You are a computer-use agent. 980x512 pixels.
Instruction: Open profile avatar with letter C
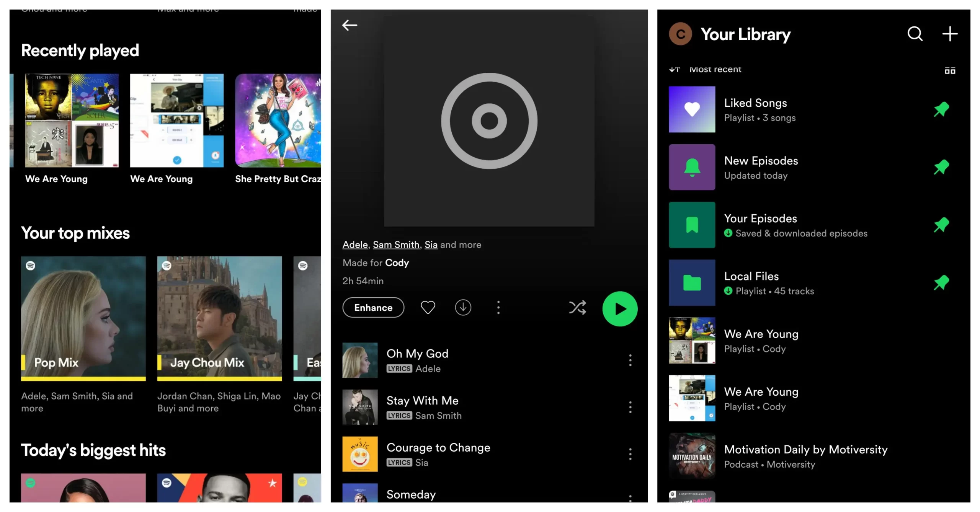[x=680, y=34]
